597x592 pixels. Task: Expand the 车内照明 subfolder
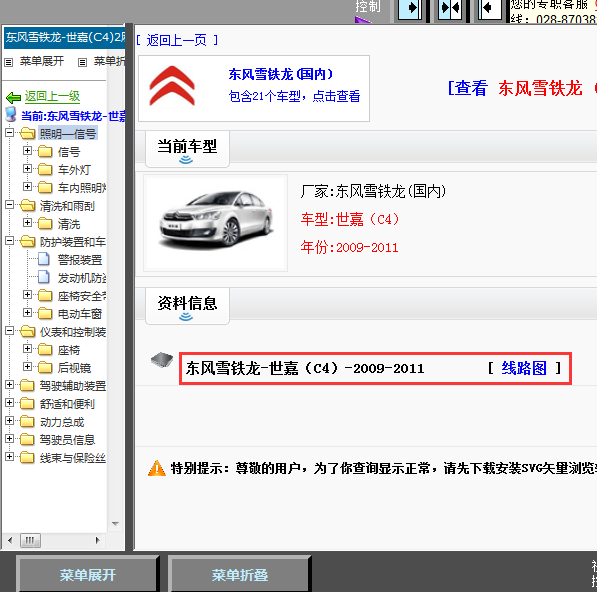pos(27,186)
